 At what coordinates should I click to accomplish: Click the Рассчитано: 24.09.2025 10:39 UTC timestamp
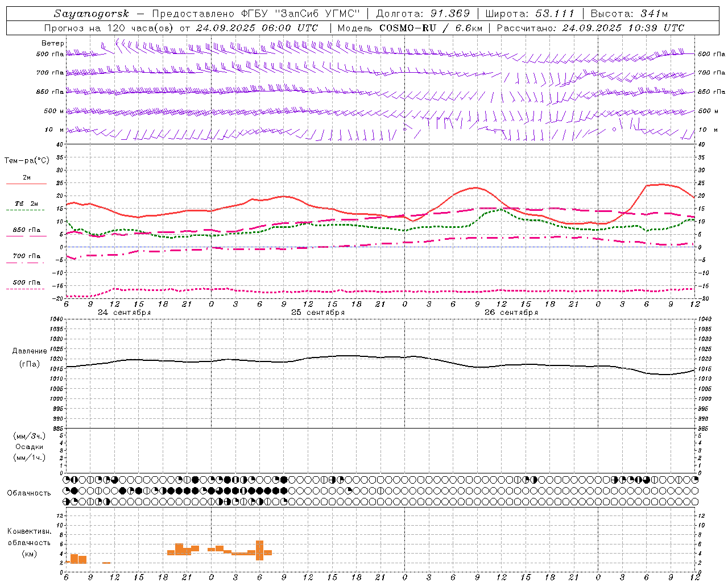coord(590,28)
